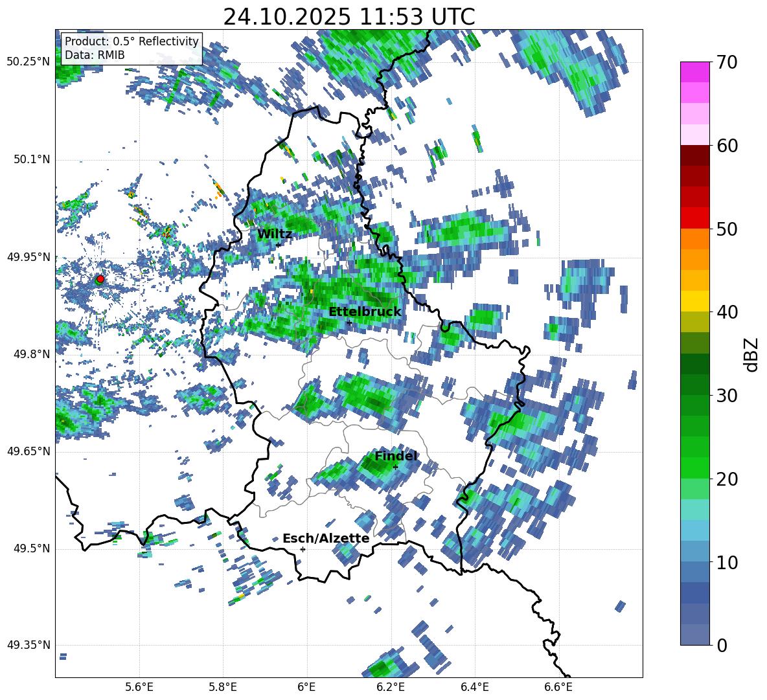Click the 5.6°E longitude label
This screenshot has width=767, height=700.
pos(139,687)
